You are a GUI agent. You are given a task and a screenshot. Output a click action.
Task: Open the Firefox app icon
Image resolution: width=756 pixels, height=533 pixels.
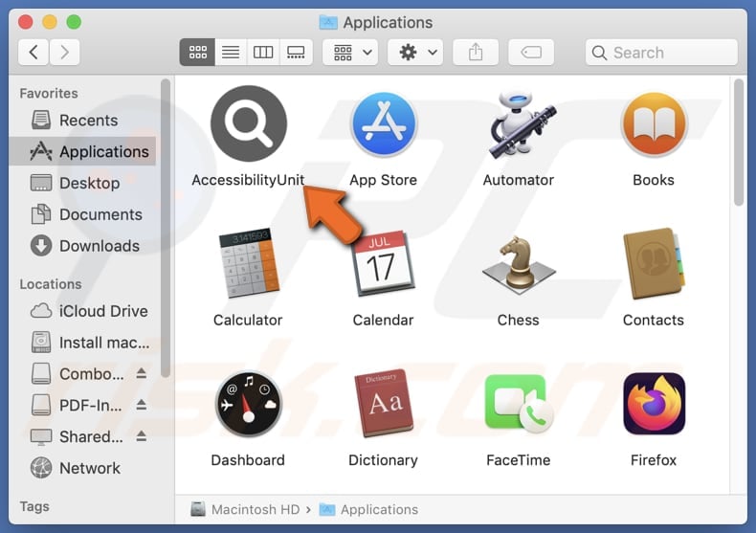pyautogui.click(x=654, y=404)
